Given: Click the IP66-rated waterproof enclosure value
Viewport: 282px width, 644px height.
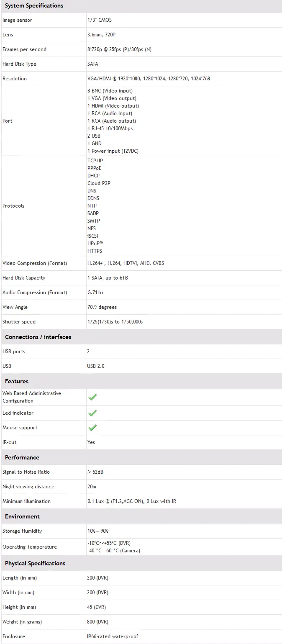Looking at the screenshot, I should click(x=113, y=636).
